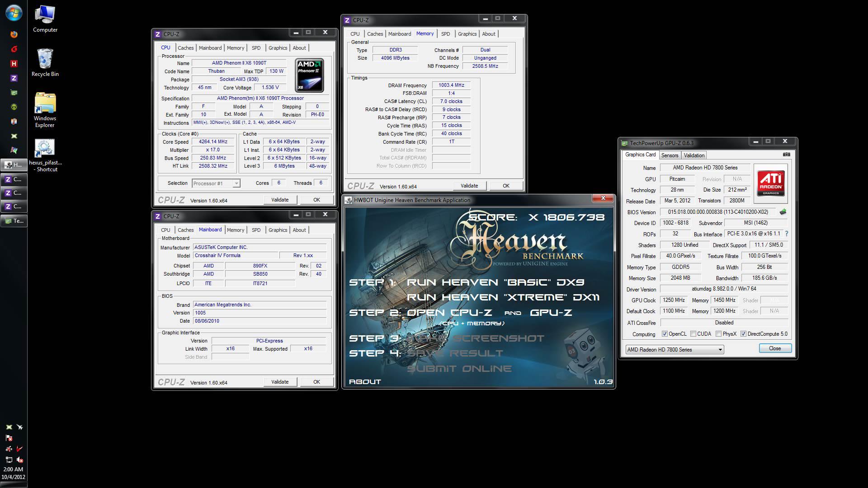Click Submit Online in Heaven window
Screen dimensions: 868x488
click(x=459, y=369)
